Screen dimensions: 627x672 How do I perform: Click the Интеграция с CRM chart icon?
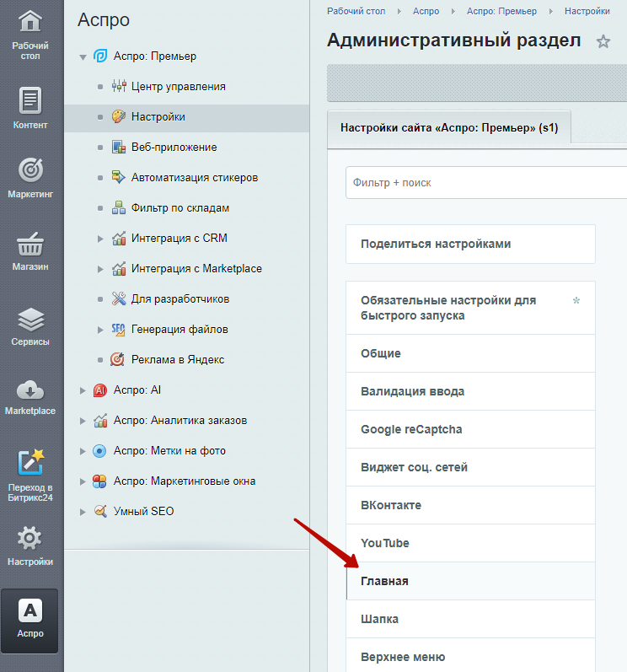[119, 238]
